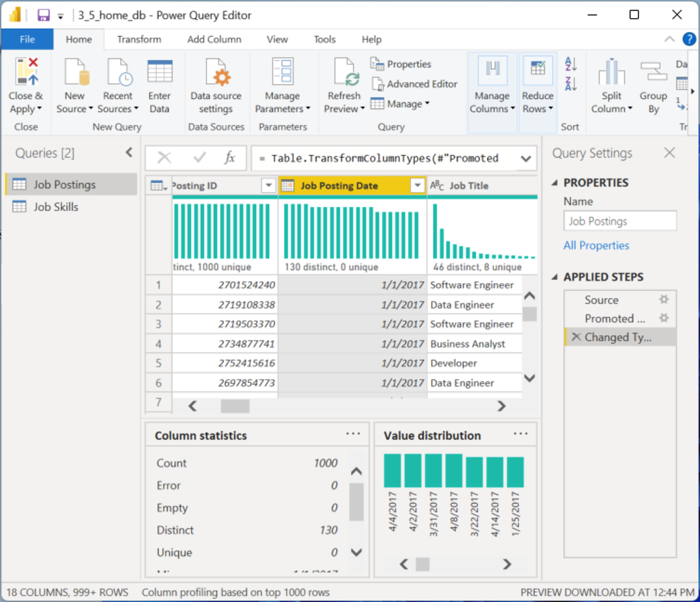Open Posting ID column filter dropdown
The image size is (700, 602).
click(268, 185)
